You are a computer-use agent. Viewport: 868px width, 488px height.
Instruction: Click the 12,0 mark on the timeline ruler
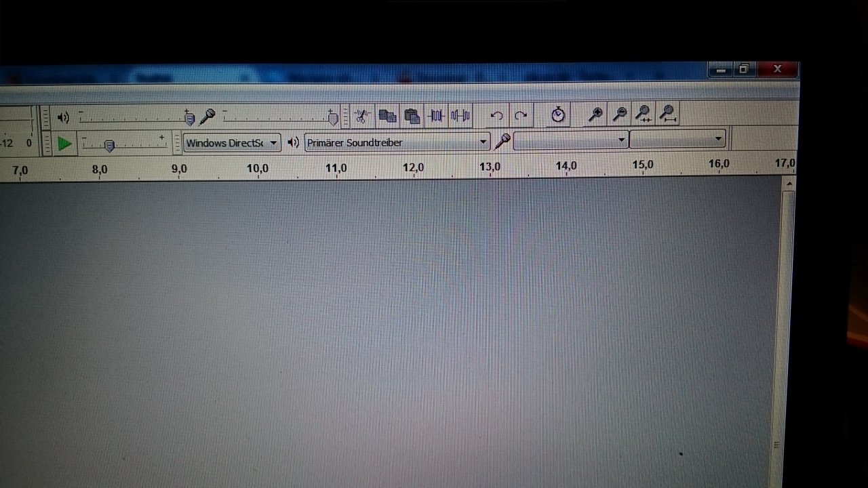(x=413, y=167)
